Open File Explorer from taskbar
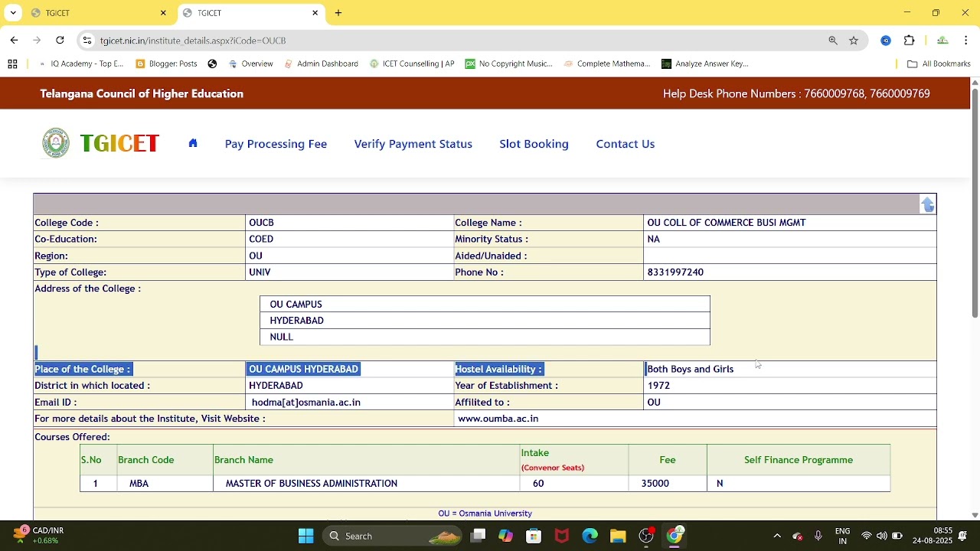 pos(618,536)
